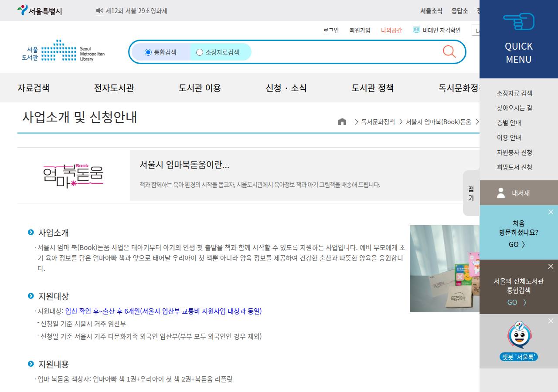Close the chatbot 서울톡 panel

click(x=551, y=321)
